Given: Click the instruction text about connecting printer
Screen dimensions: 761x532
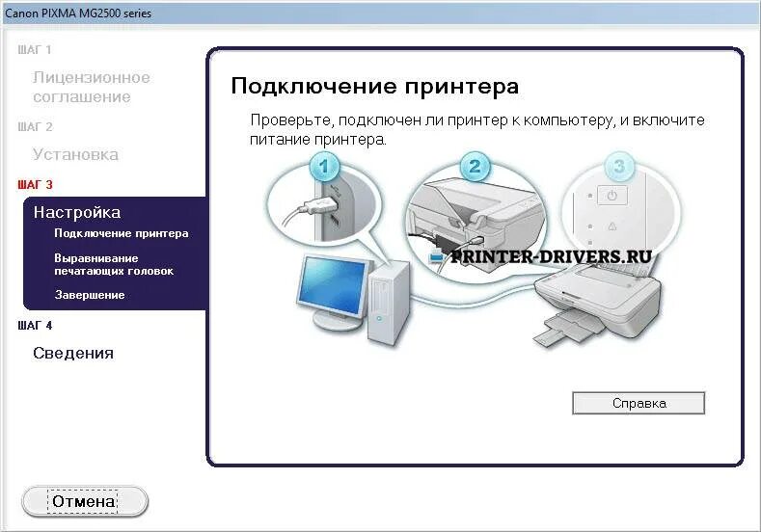Looking at the screenshot, I should (477, 129).
